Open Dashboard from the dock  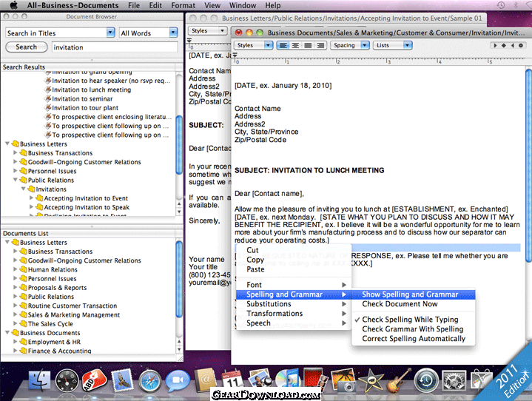67,381
